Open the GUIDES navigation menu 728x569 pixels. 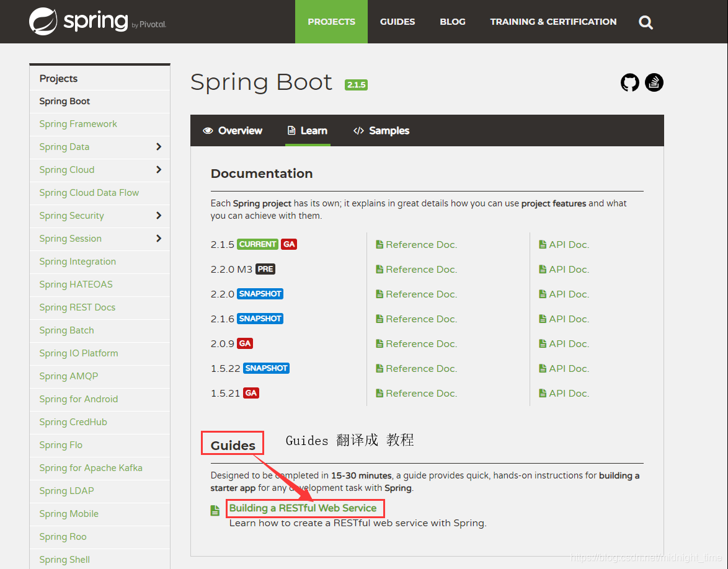(397, 22)
